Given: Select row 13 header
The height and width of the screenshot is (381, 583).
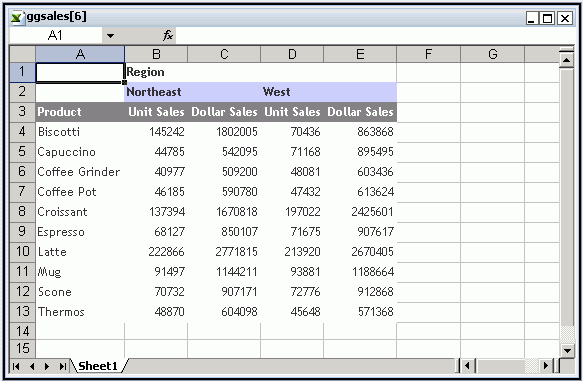Looking at the screenshot, I should click(22, 311).
